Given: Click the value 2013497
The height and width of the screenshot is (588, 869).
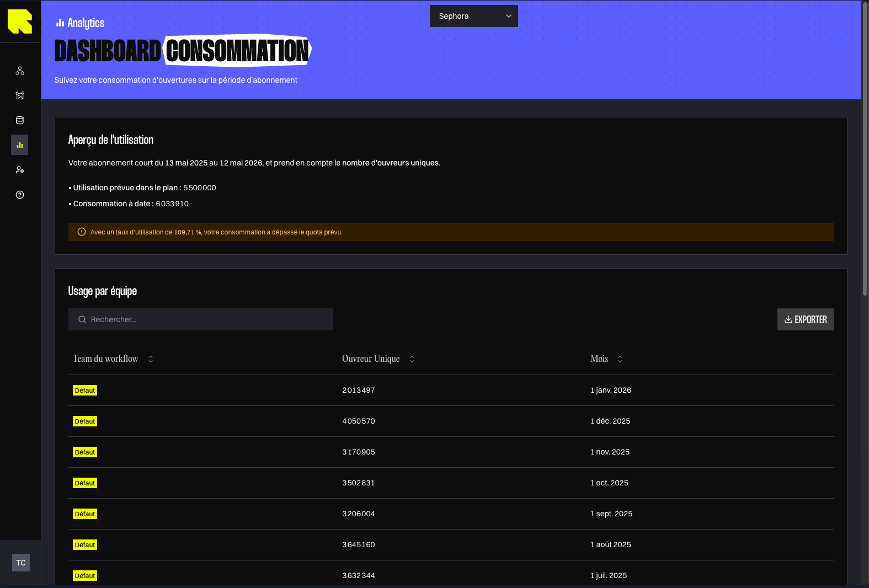Looking at the screenshot, I should (x=359, y=391).
